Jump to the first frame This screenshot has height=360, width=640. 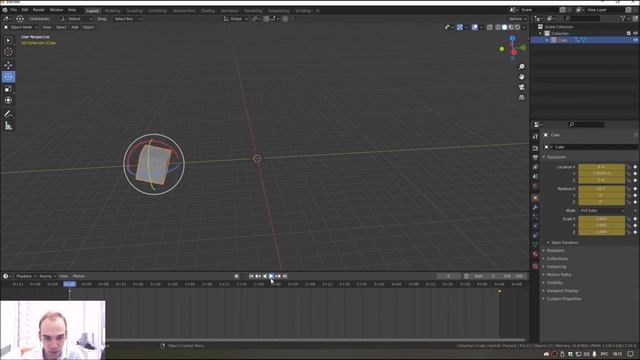[251, 276]
